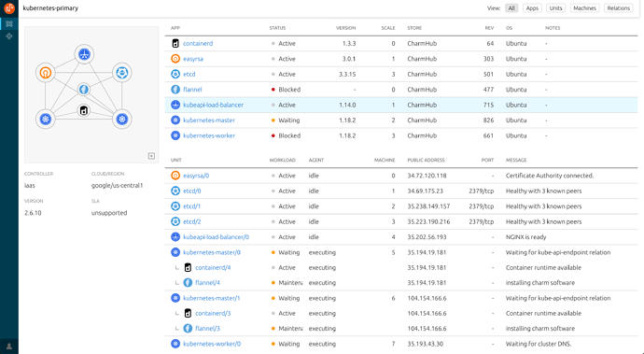Open the models grid icon in sidebar
Screen dimensions: 644x354
click(9, 24)
